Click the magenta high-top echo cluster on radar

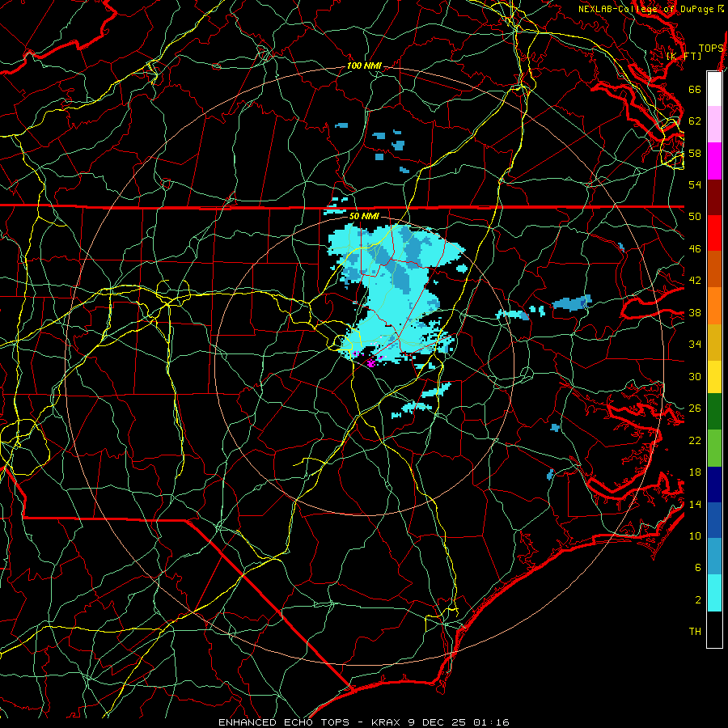371,363
